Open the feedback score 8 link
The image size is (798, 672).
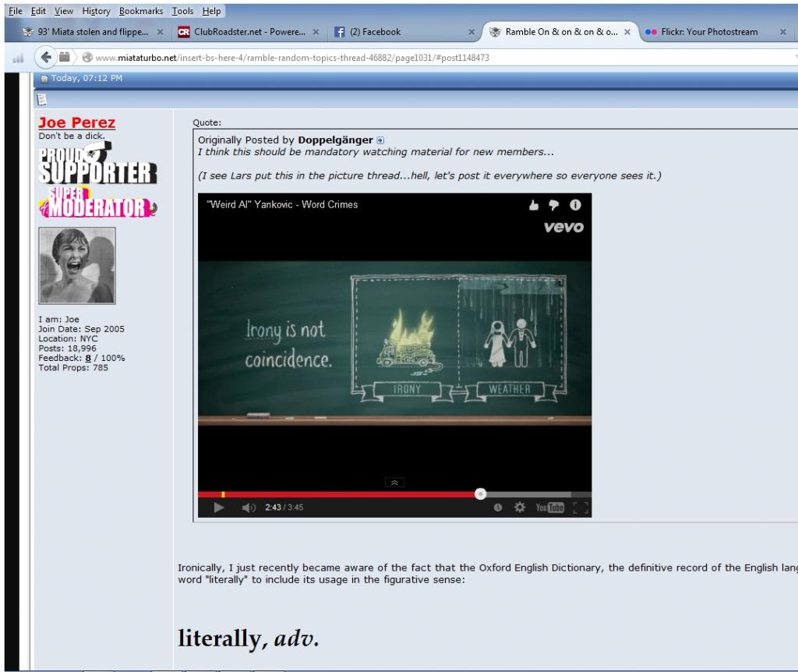click(88, 358)
